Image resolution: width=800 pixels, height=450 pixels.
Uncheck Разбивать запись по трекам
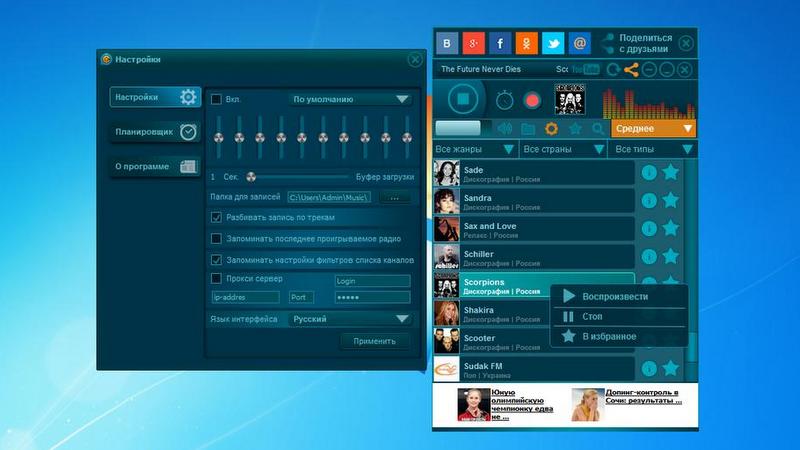coord(216,217)
